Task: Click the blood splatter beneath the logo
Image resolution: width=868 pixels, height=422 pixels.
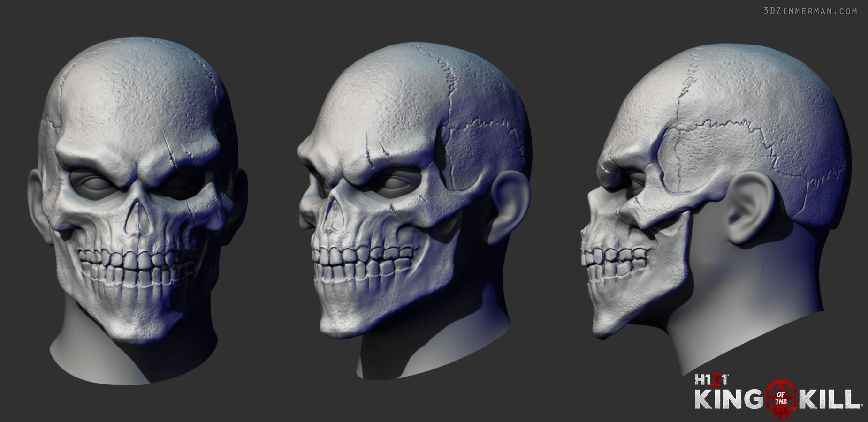Action: coord(781,416)
